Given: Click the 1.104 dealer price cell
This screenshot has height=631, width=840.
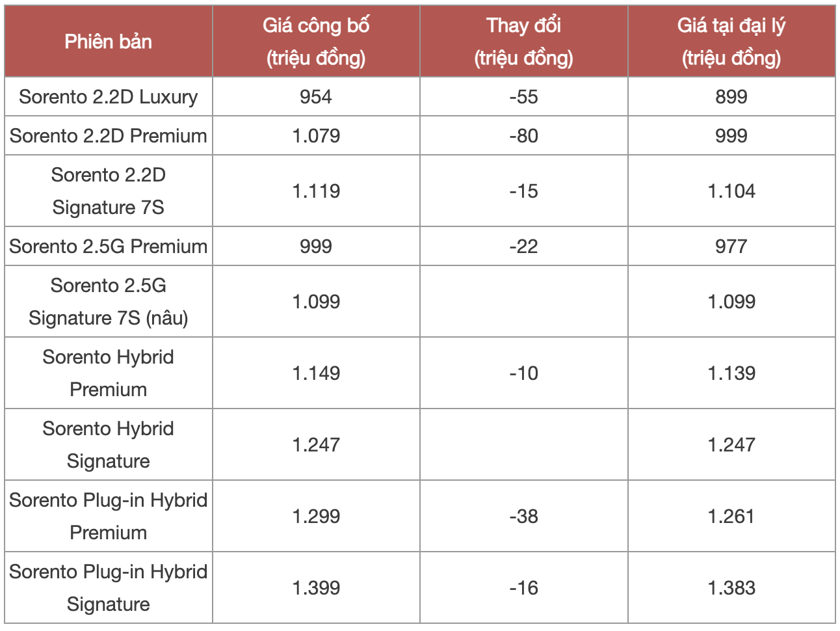Looking at the screenshot, I should point(731,191).
